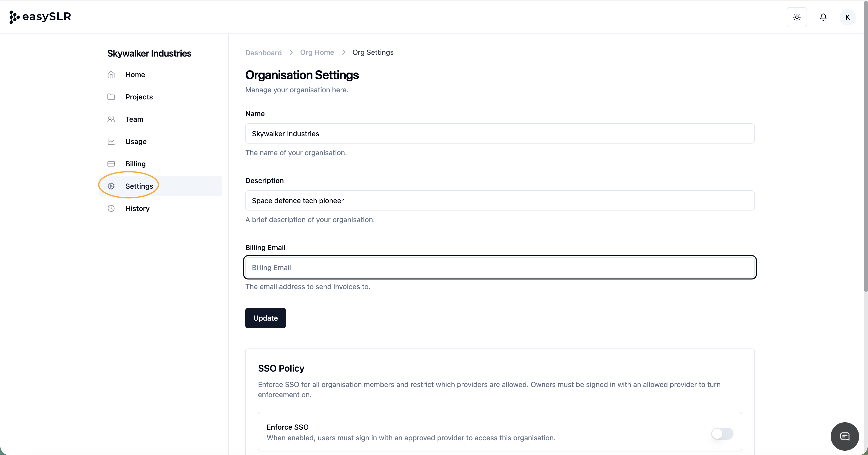Focus the Billing Email input field
The width and height of the screenshot is (868, 455).
pyautogui.click(x=499, y=267)
